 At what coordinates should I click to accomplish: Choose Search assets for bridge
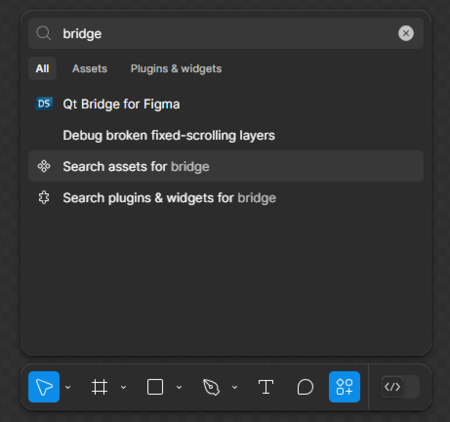click(x=226, y=166)
